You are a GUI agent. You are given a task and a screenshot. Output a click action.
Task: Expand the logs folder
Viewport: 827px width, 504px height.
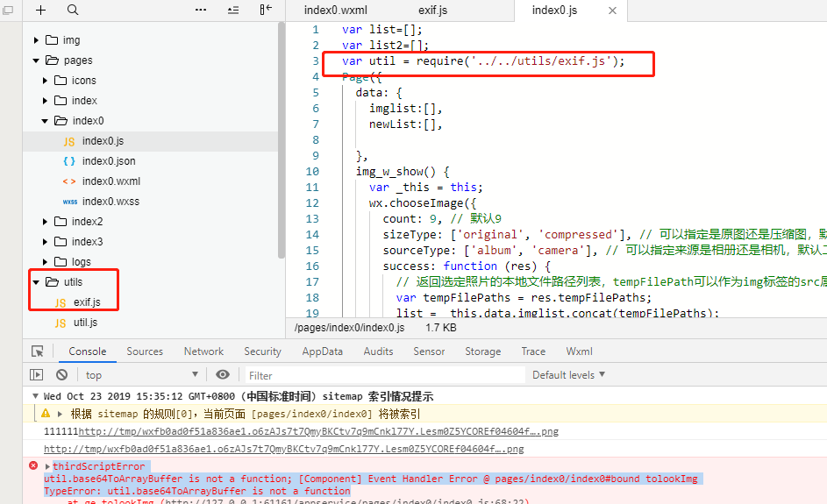point(45,262)
